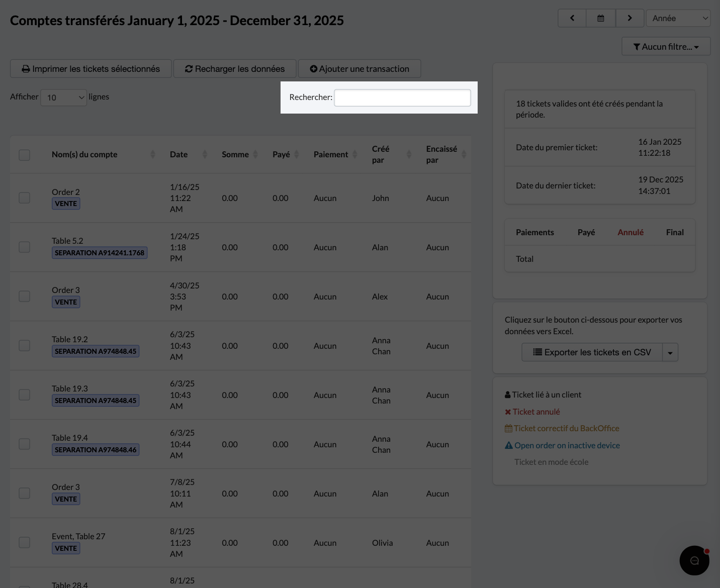Open the chat support bubble
The width and height of the screenshot is (720, 588).
[694, 560]
